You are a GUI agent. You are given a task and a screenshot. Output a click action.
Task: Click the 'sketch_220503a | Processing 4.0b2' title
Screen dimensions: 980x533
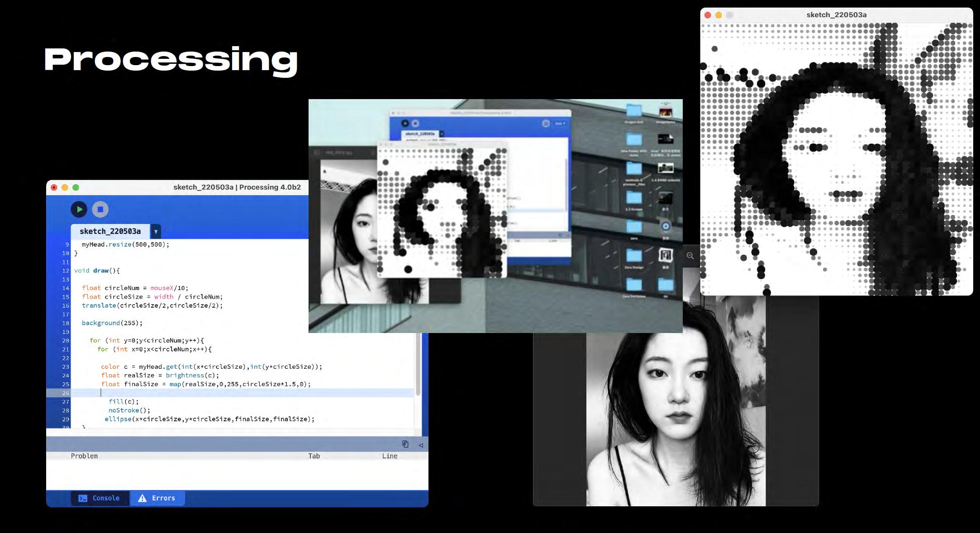237,187
